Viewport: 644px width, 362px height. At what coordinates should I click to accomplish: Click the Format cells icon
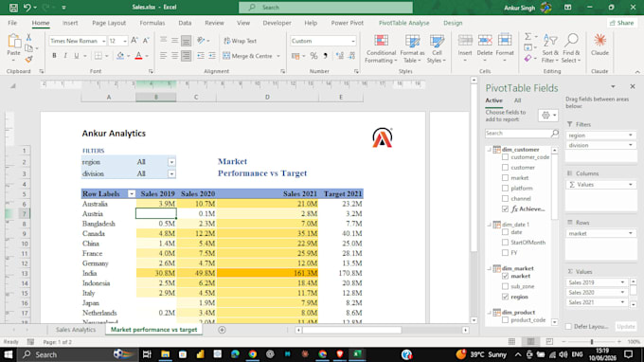click(505, 41)
